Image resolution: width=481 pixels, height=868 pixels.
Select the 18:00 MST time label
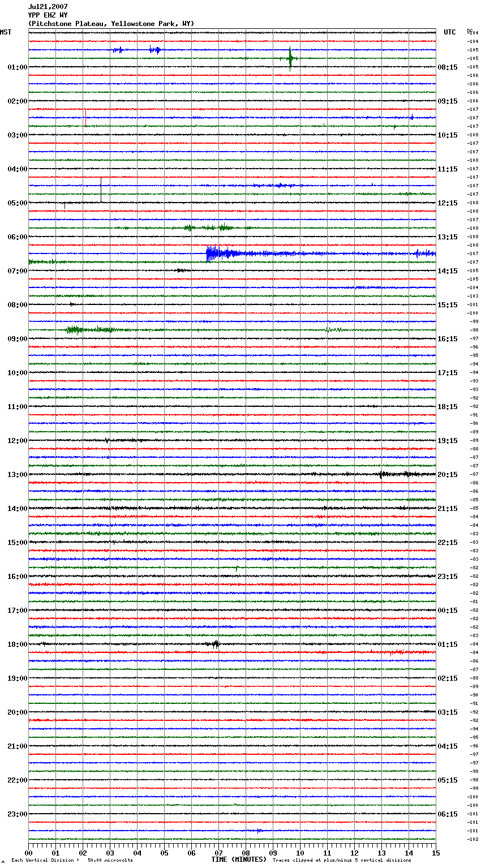tap(17, 644)
